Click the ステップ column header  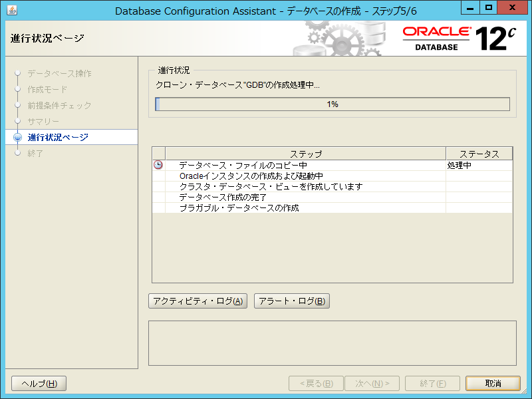pos(306,154)
